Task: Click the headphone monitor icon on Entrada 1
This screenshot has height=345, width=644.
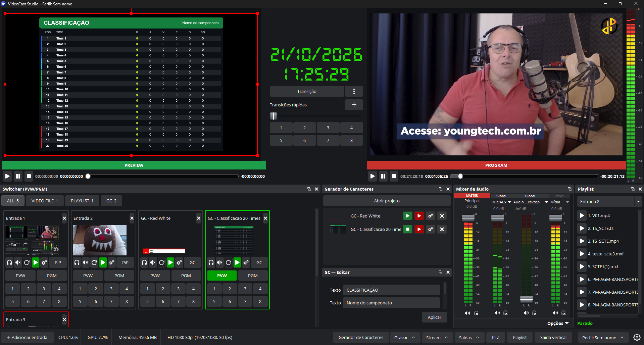Action: tap(9, 262)
